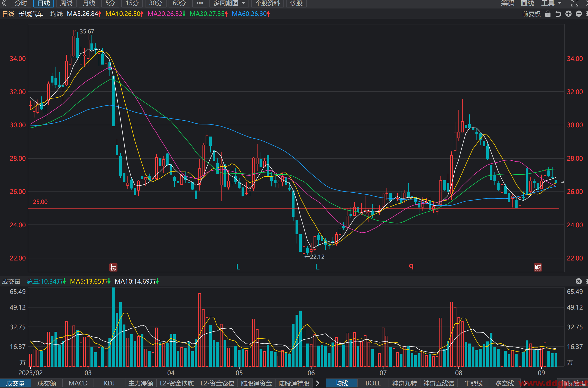
Task: Switch chart period to 周线
Action: click(66, 3)
